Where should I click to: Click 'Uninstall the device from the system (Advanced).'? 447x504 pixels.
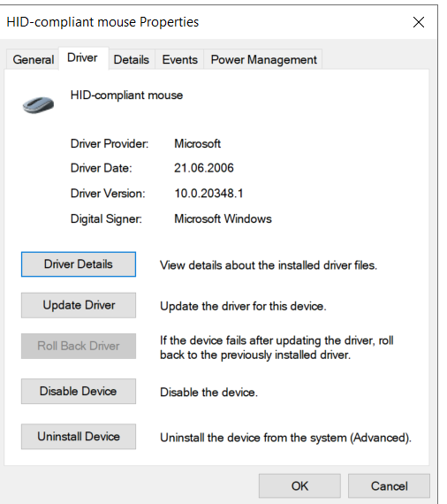(x=286, y=438)
